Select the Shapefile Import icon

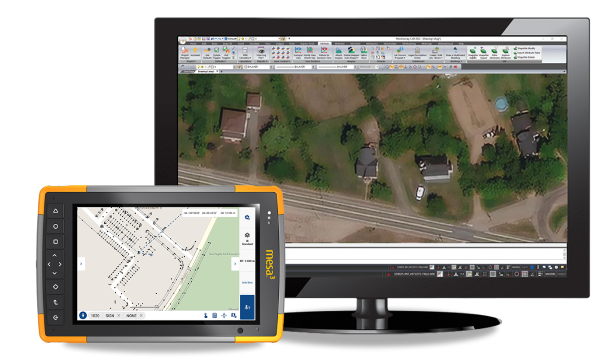point(472,54)
